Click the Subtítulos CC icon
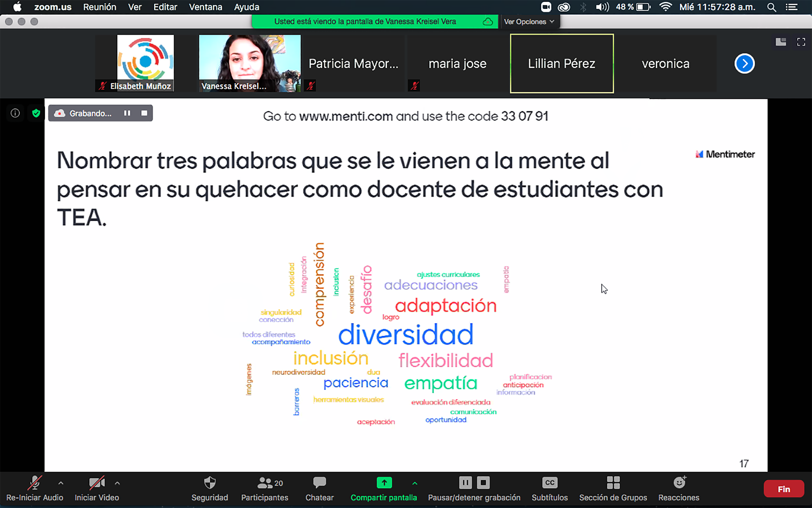 550,483
